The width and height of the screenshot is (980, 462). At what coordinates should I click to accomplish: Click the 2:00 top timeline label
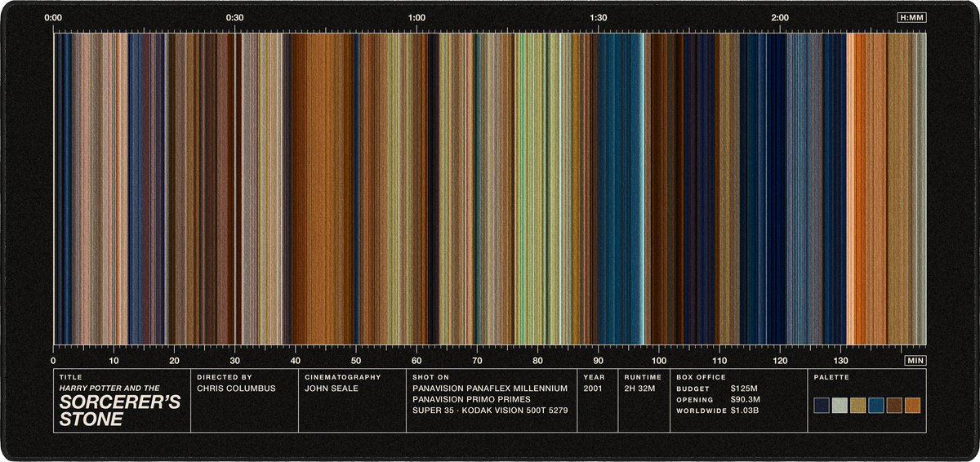[x=780, y=17]
